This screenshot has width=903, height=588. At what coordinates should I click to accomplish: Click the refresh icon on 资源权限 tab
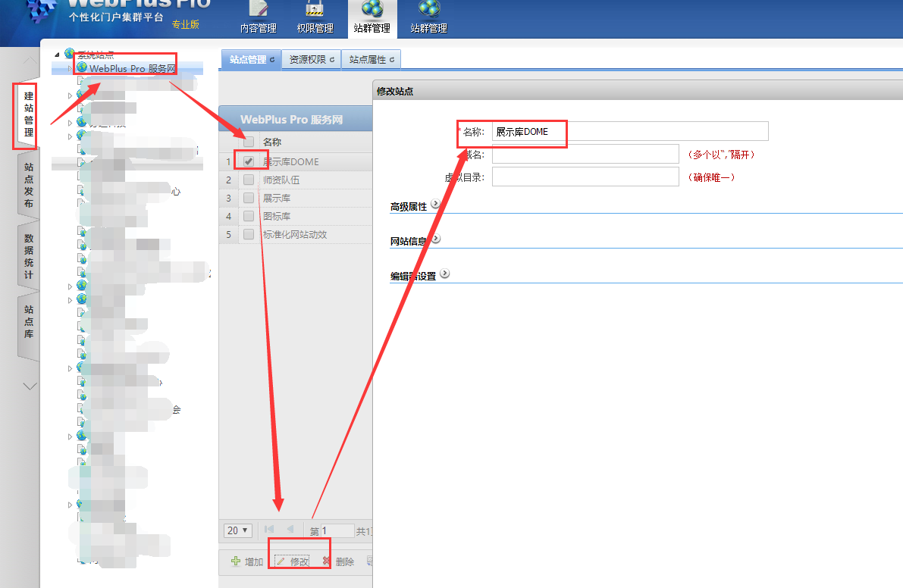332,60
